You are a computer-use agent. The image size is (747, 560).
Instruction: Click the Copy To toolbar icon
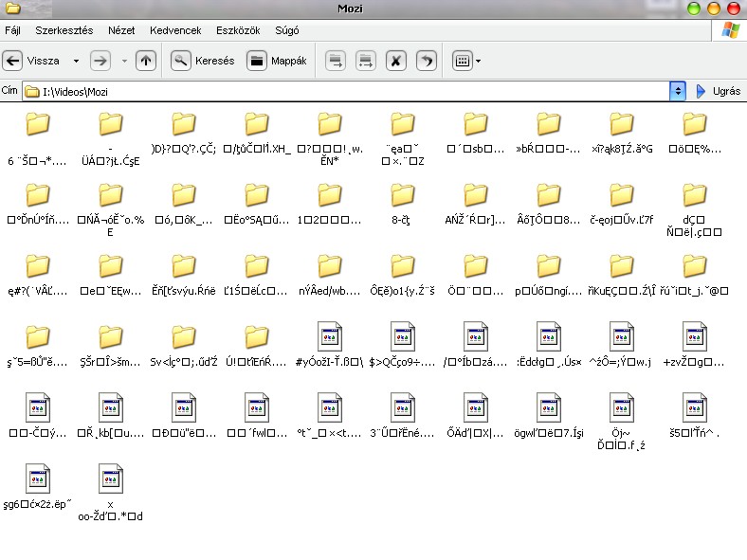click(365, 61)
